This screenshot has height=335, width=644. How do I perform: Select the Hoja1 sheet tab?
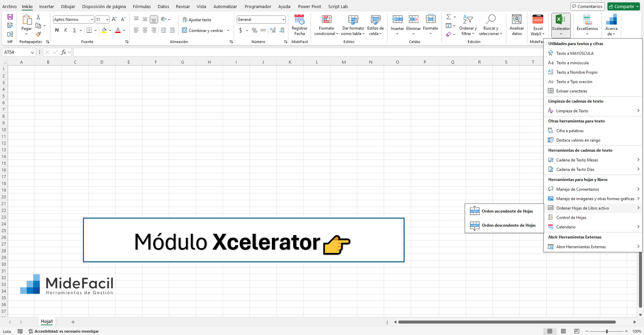pos(47,321)
